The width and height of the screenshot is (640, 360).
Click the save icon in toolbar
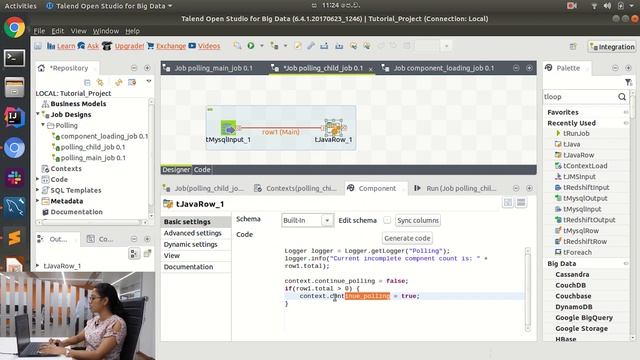38,46
